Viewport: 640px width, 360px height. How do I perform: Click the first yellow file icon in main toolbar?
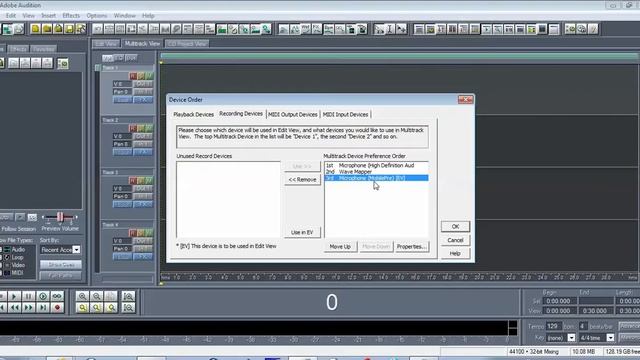coord(36,29)
